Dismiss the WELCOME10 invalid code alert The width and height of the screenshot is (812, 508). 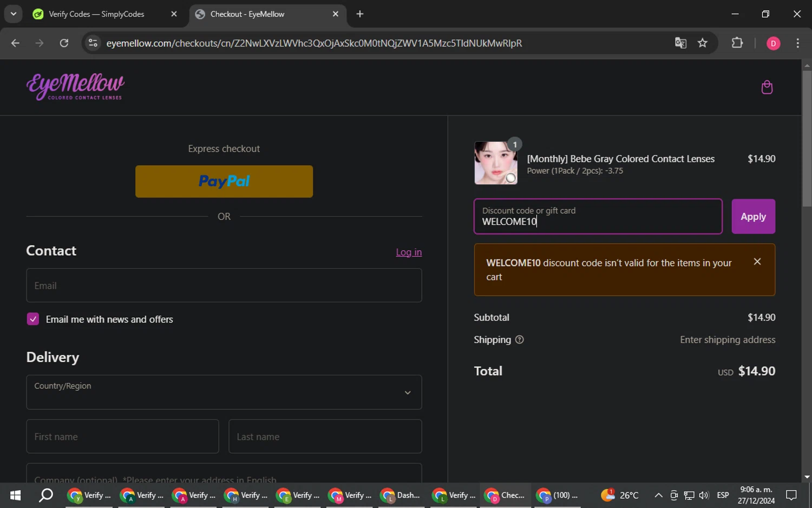[757, 262]
